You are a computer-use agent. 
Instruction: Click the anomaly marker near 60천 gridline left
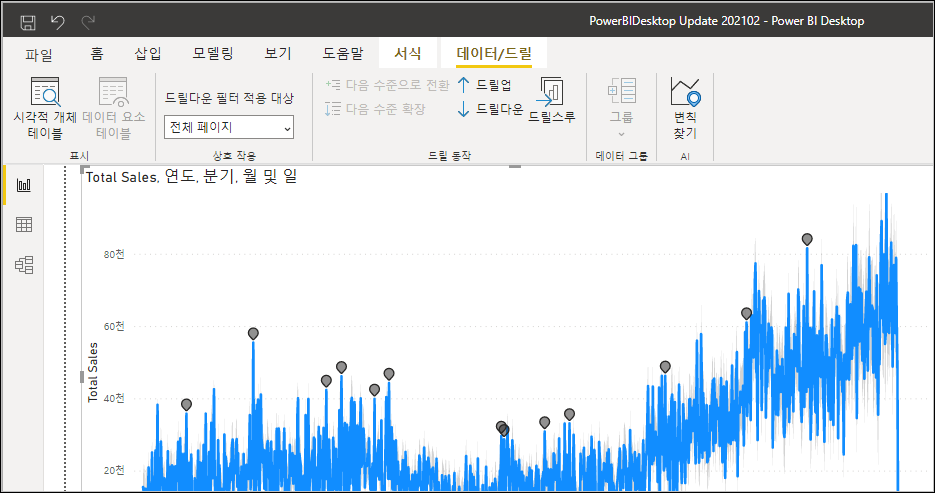click(x=253, y=333)
